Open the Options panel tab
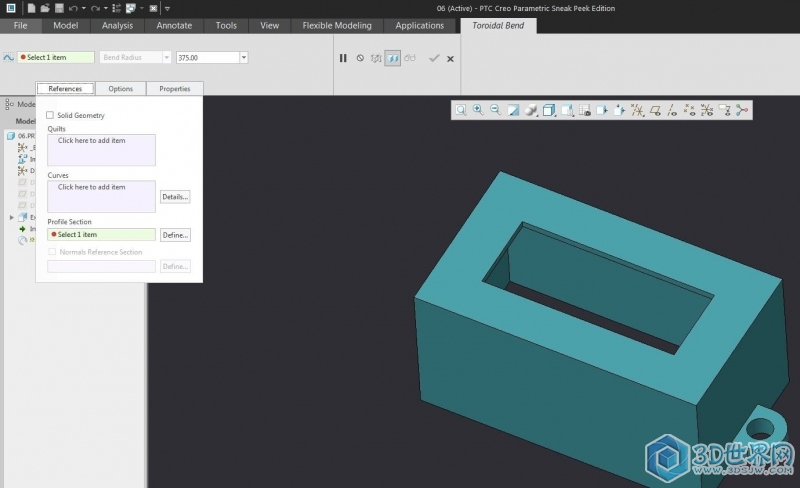800x488 pixels. pos(120,88)
